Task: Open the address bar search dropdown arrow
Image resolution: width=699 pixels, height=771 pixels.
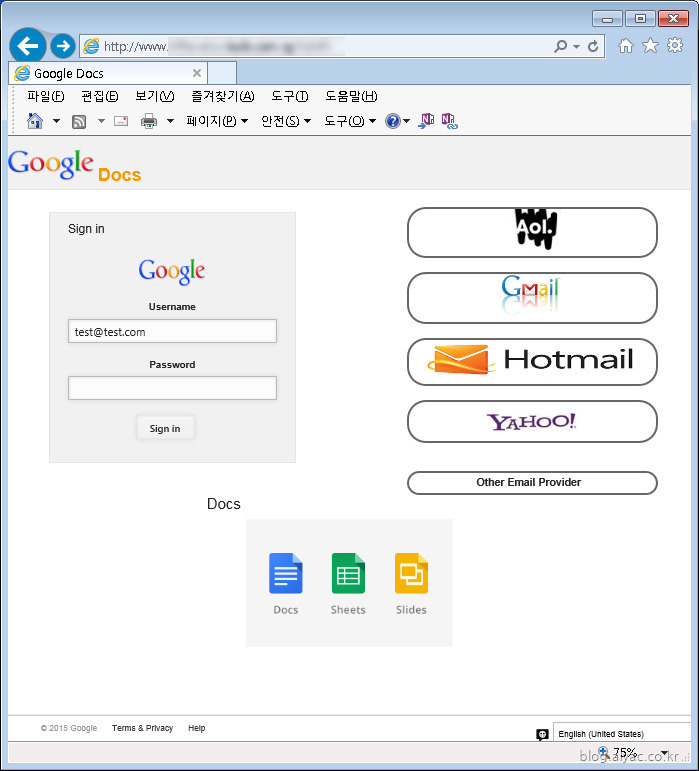Action: 576,47
